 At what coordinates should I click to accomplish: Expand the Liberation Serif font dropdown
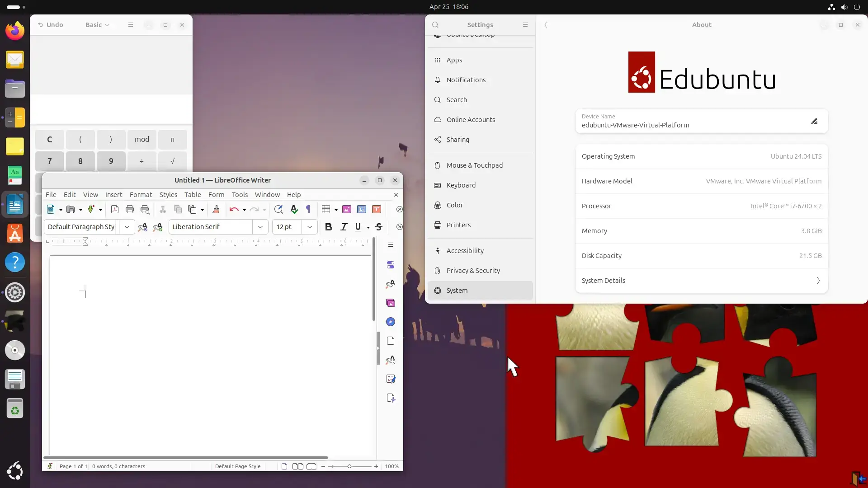pyautogui.click(x=260, y=227)
